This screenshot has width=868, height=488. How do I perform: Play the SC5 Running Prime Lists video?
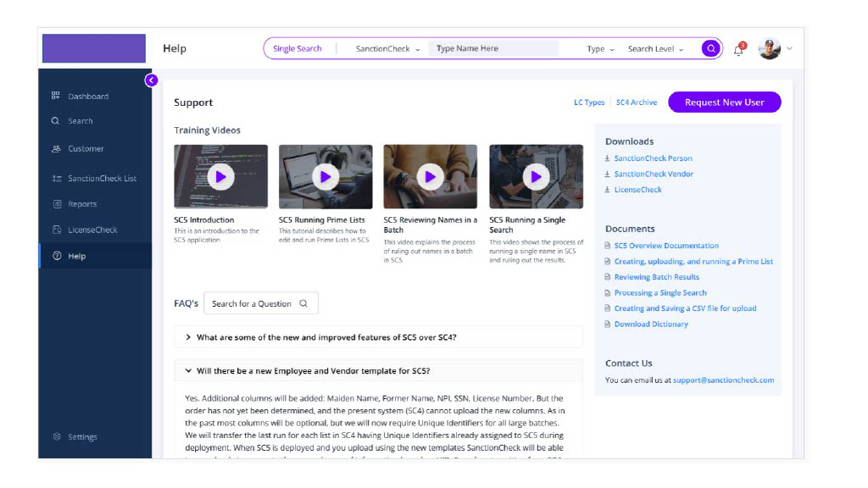pyautogui.click(x=325, y=177)
